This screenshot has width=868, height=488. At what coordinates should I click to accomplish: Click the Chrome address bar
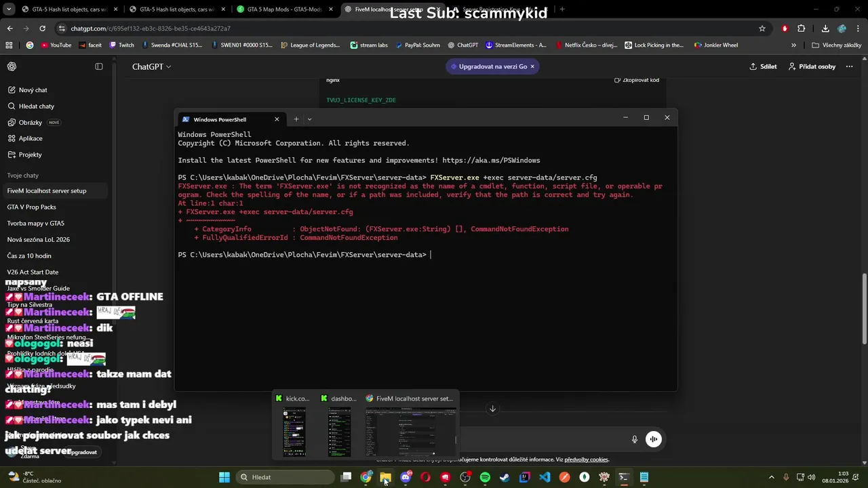pos(407,28)
